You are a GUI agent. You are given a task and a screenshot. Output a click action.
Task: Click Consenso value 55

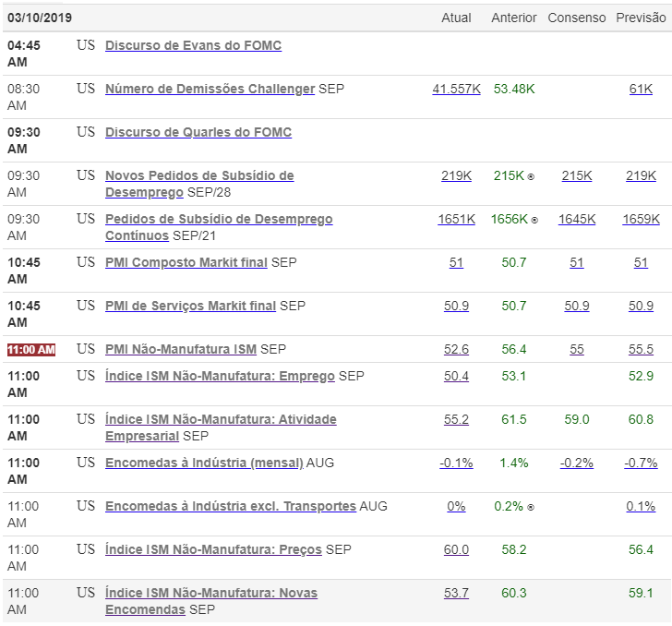point(577,349)
